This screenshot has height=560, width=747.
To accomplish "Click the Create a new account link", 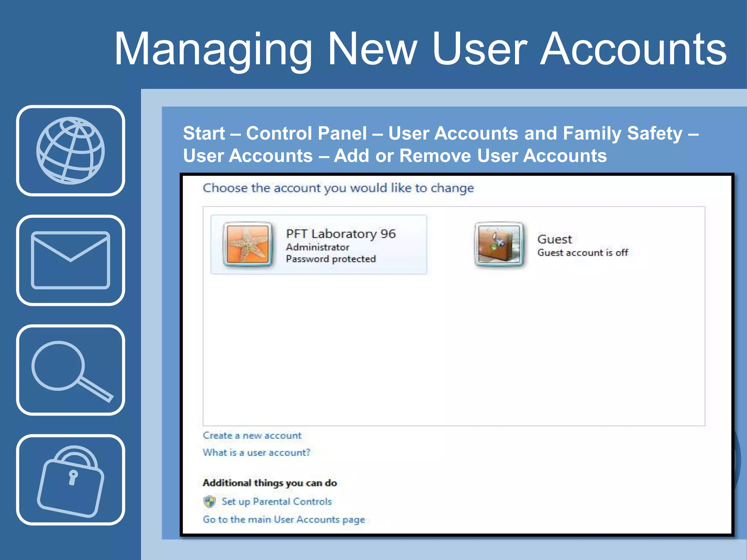I will [252, 435].
